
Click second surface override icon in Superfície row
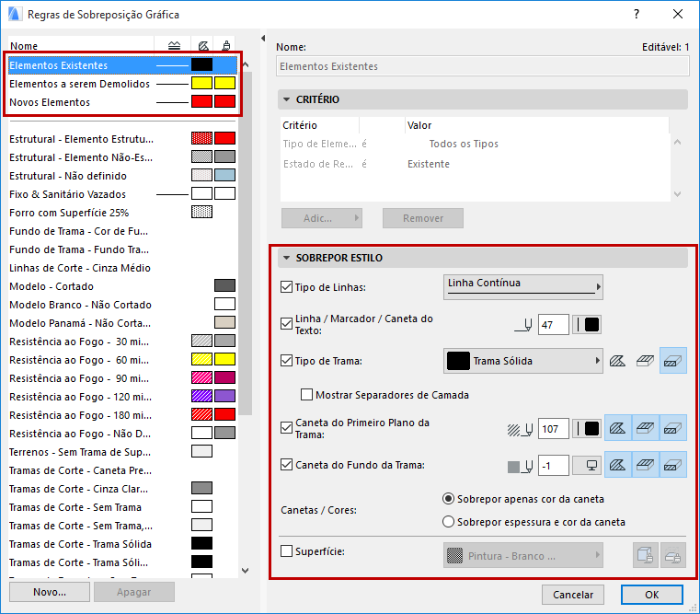point(672,555)
